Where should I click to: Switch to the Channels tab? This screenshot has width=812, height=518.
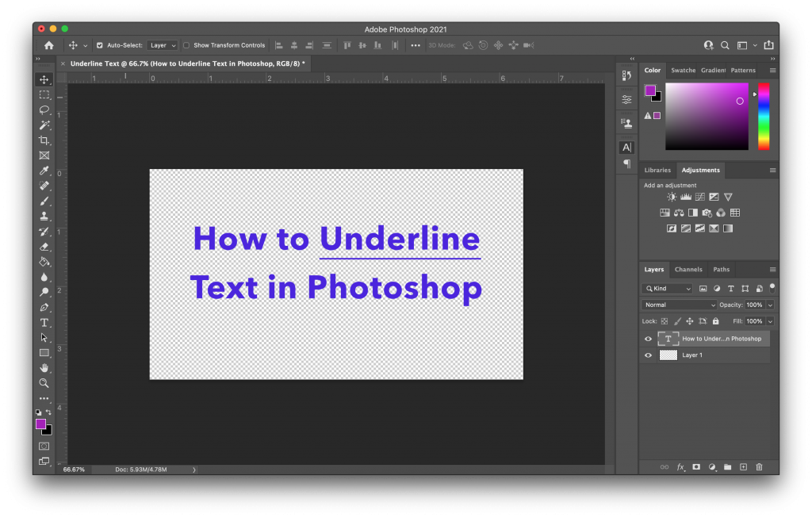(x=688, y=270)
